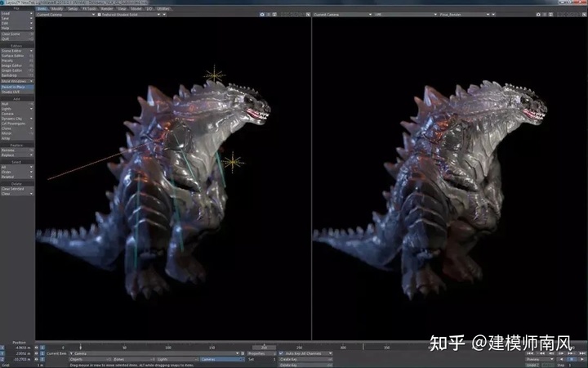Open the Final_Render dropdown
588x368 pixels.
pos(464,15)
